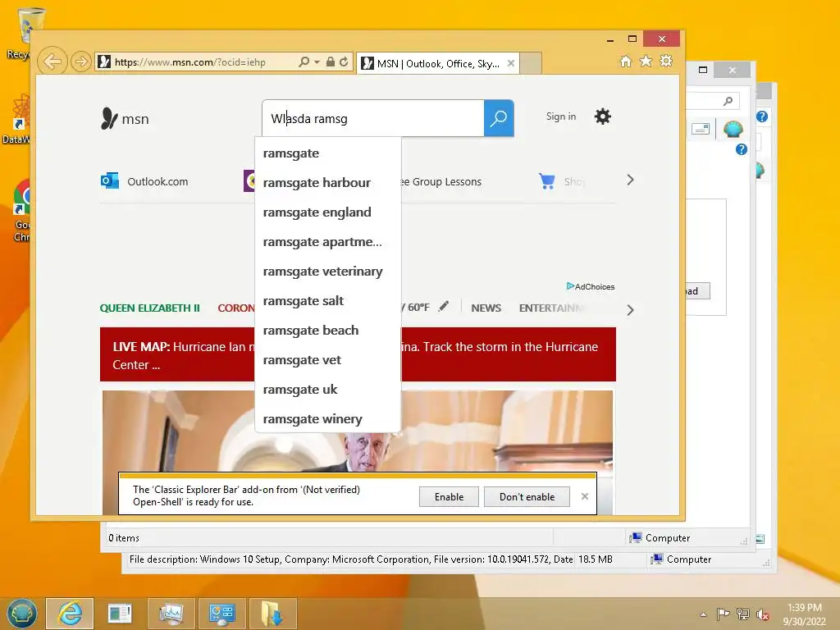Click the ENTERTAINMENT section

click(552, 308)
